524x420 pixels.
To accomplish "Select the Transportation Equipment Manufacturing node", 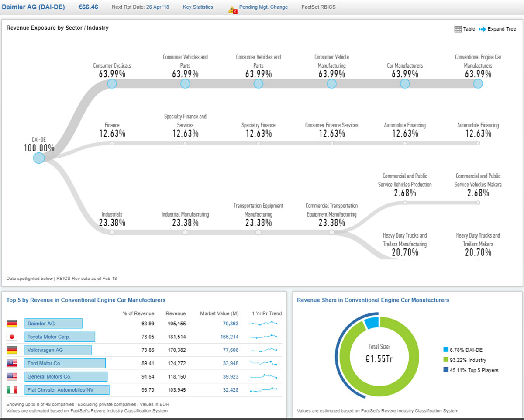I will coord(259,232).
